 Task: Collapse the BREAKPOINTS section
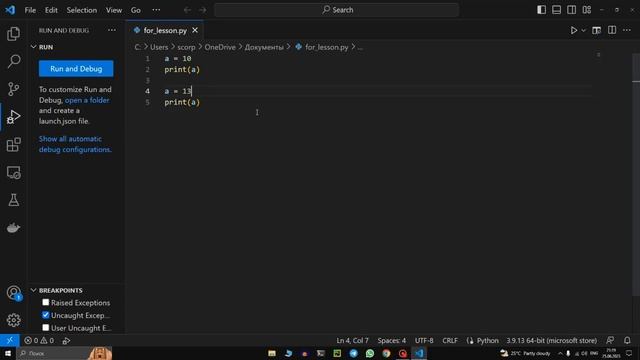click(33, 290)
